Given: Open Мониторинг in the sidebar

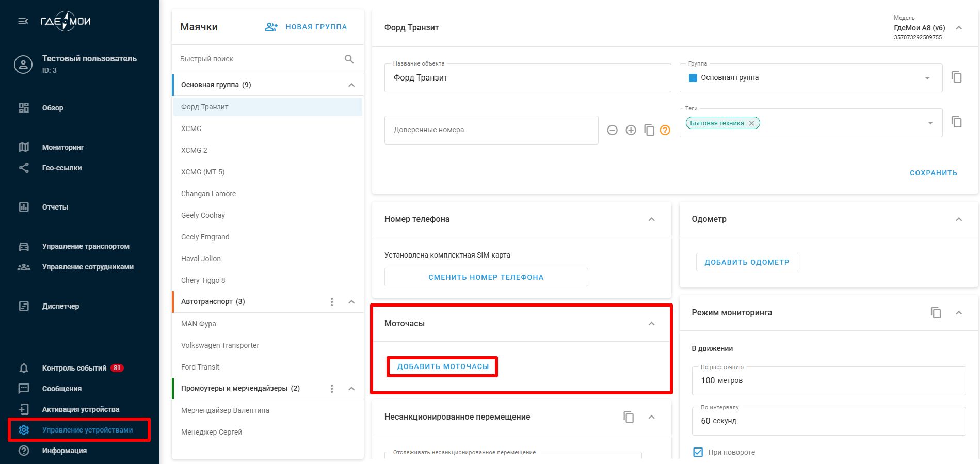Looking at the screenshot, I should tap(63, 147).
